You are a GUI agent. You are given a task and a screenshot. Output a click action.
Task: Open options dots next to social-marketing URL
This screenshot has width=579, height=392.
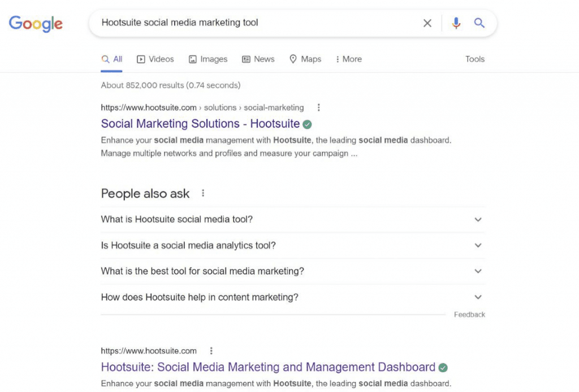click(x=319, y=107)
